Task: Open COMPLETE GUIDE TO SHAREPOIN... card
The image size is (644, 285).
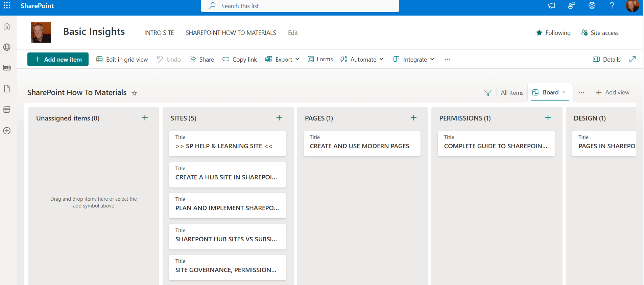Action: (x=496, y=144)
